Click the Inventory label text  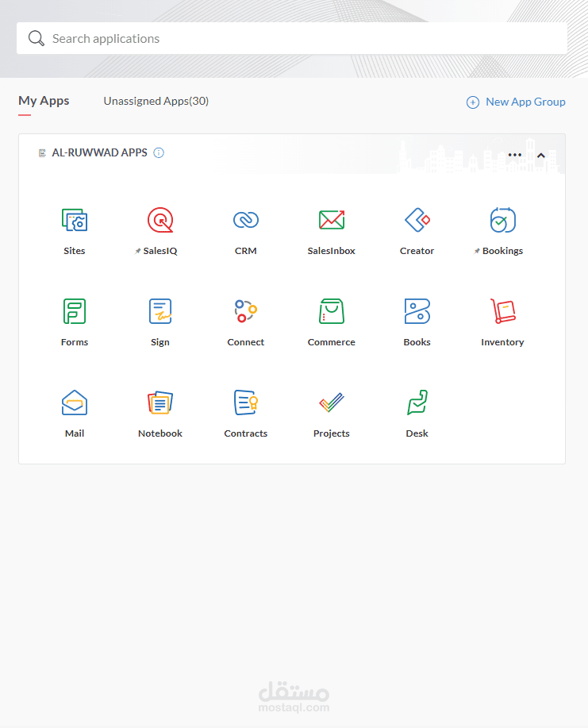pos(502,342)
